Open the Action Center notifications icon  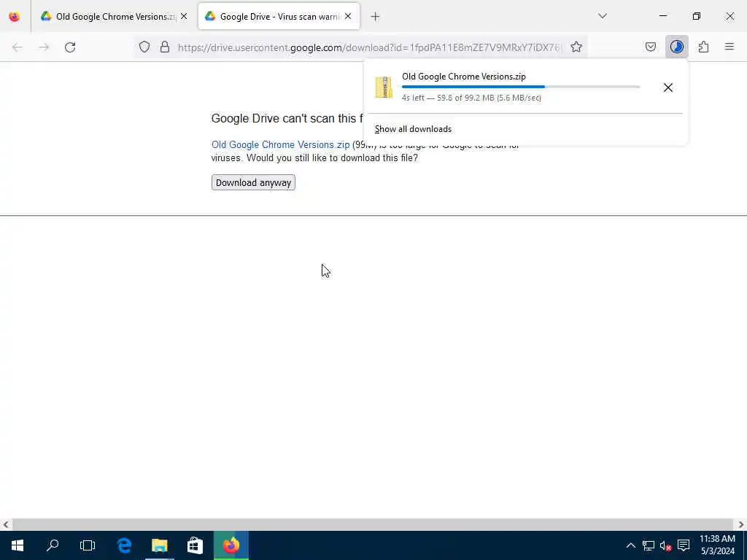[x=684, y=545]
